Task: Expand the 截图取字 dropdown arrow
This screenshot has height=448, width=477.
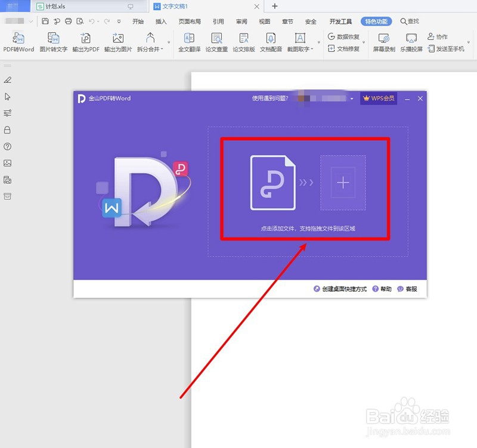Action: [x=312, y=49]
